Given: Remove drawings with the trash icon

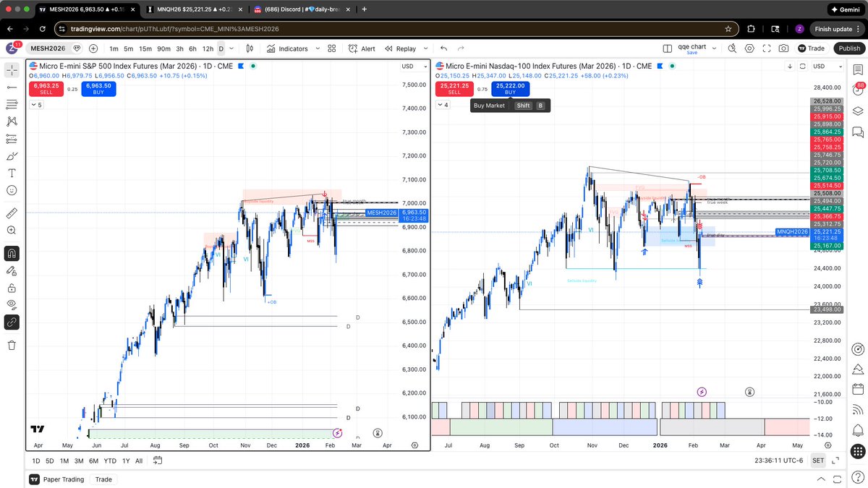Looking at the screenshot, I should [x=12, y=345].
